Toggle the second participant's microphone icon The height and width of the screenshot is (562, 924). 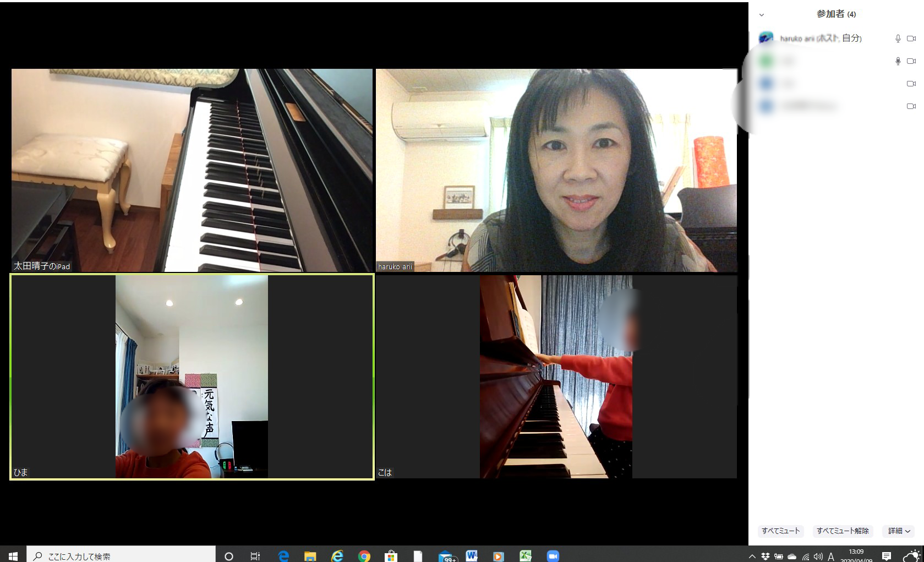[898, 61]
